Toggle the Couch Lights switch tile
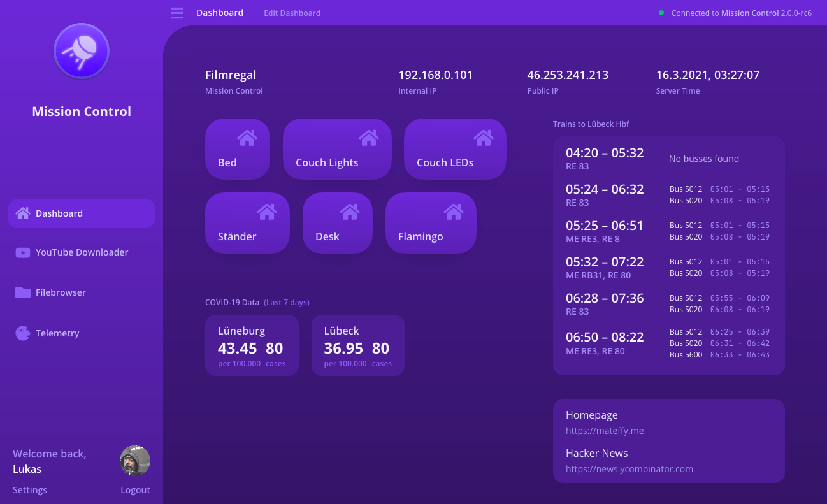This screenshot has width=827, height=504. click(x=337, y=149)
